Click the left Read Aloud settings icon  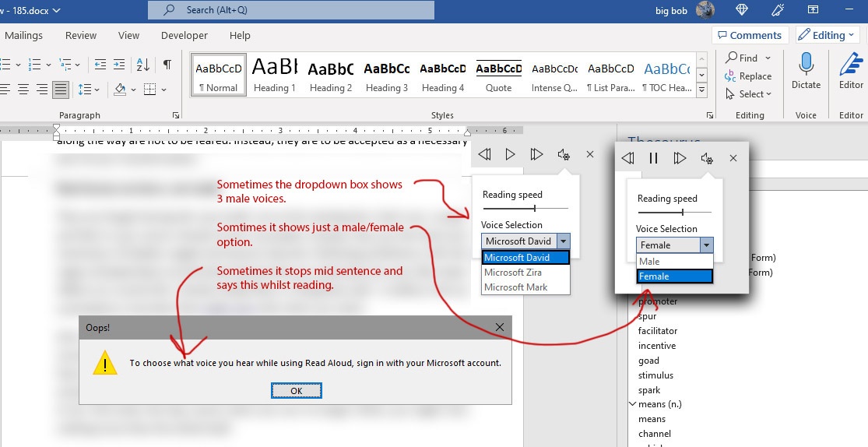[x=564, y=154]
